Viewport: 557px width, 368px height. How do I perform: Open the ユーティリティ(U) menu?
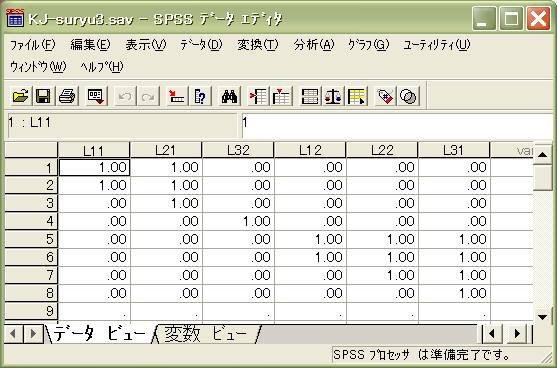[x=437, y=45]
